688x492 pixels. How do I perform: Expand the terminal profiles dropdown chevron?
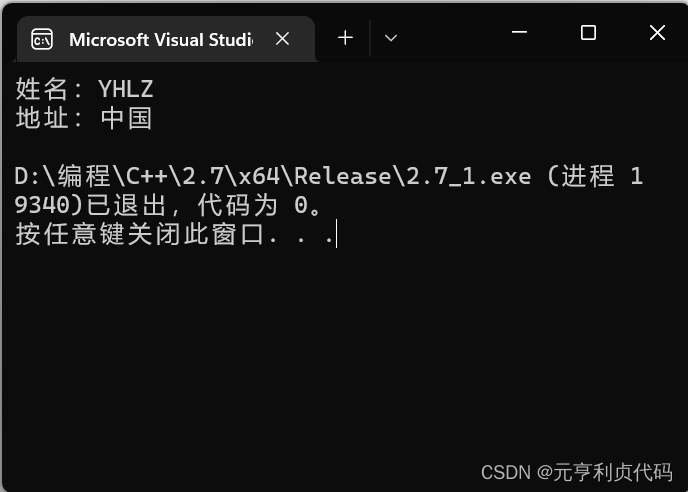click(391, 38)
